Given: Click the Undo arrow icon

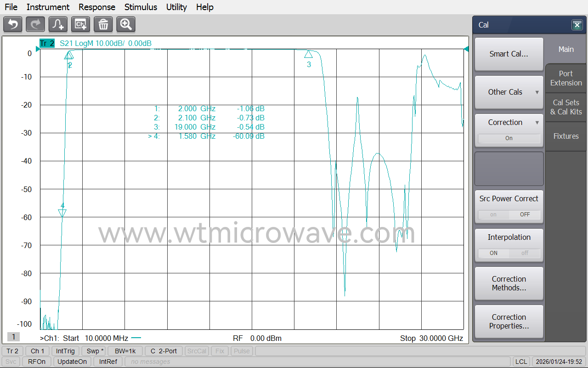Looking at the screenshot, I should [x=12, y=24].
